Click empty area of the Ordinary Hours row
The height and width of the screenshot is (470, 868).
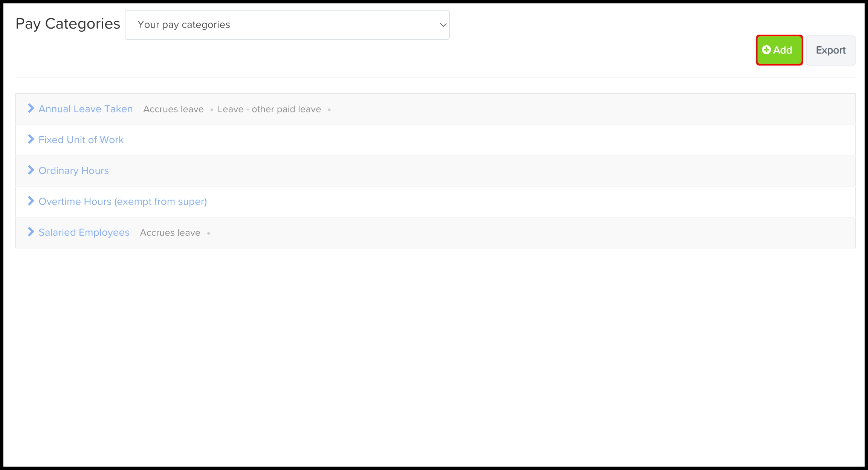452,171
